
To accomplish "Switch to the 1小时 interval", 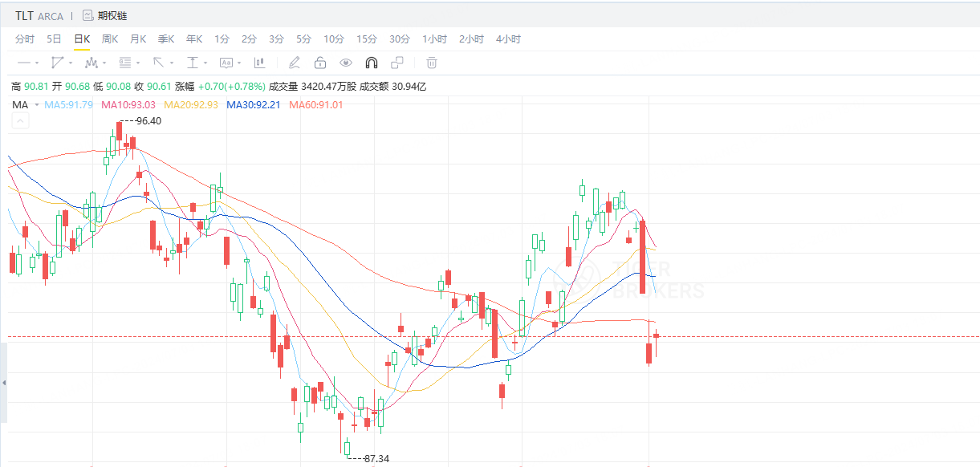I will [x=435, y=39].
